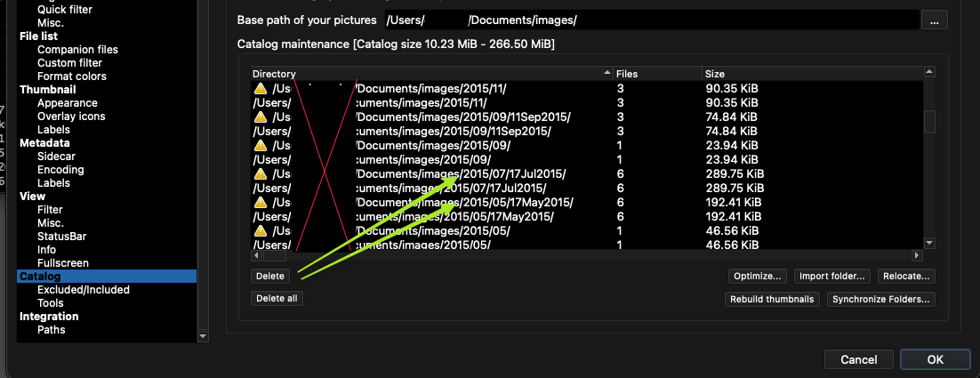Open Custom filter under File list
Screen dimensions: 980x378
69,62
